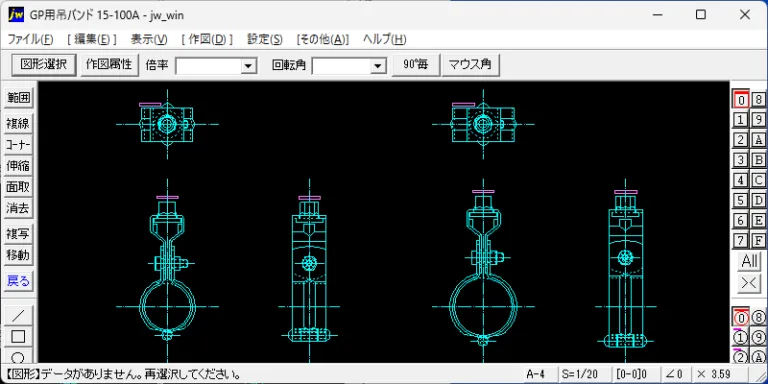Click the S=1/20 scale indicator
The width and height of the screenshot is (768, 384).
point(586,374)
